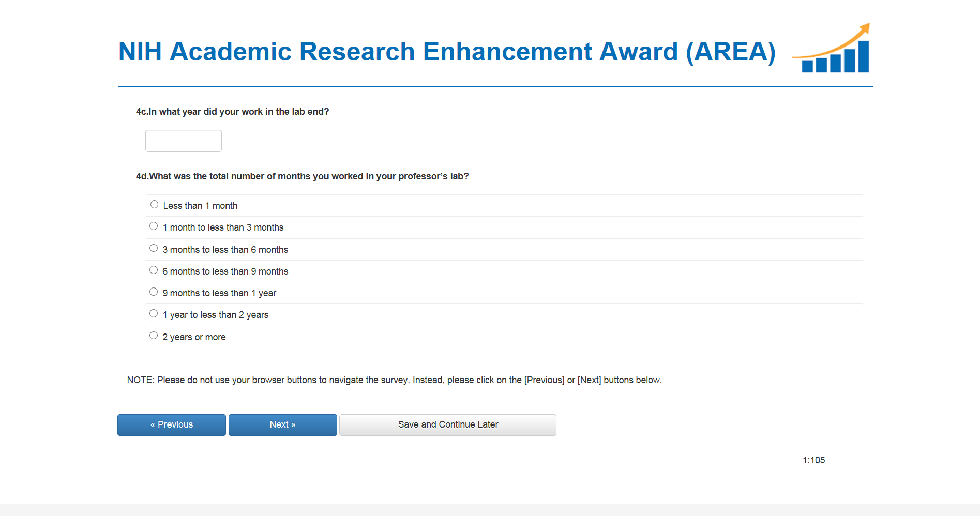The image size is (980, 516).
Task: Choose '1 month to less than 3 months'
Action: 154,226
